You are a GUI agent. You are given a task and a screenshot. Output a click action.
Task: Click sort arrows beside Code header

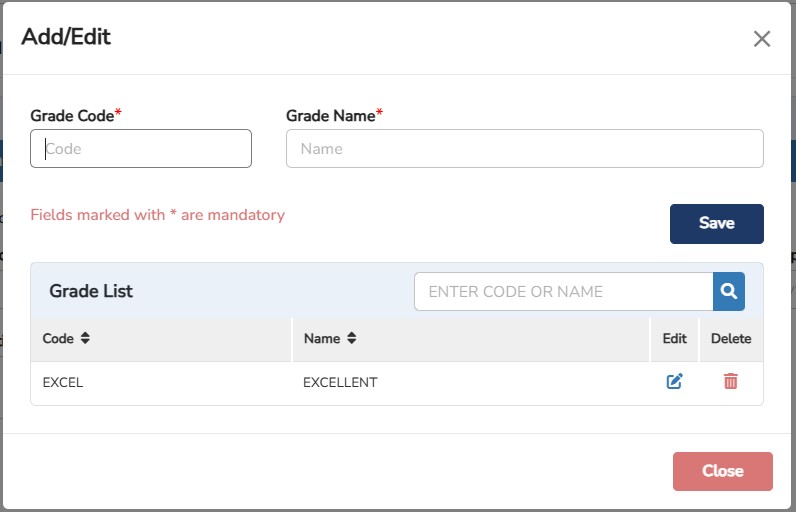[86, 339]
